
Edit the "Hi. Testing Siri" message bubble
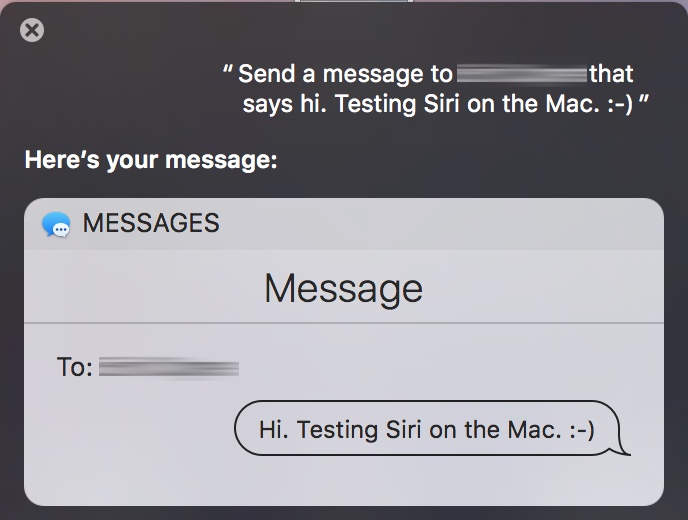click(x=428, y=429)
